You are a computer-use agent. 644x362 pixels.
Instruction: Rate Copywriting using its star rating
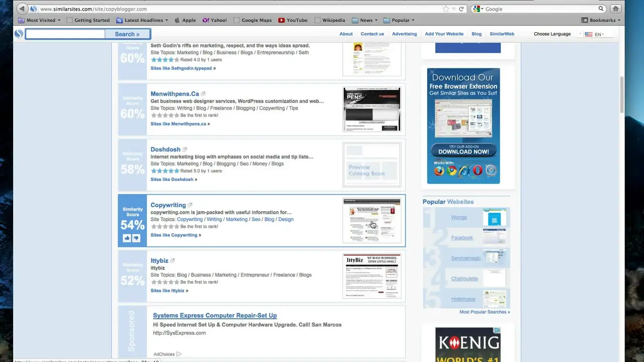click(x=165, y=226)
